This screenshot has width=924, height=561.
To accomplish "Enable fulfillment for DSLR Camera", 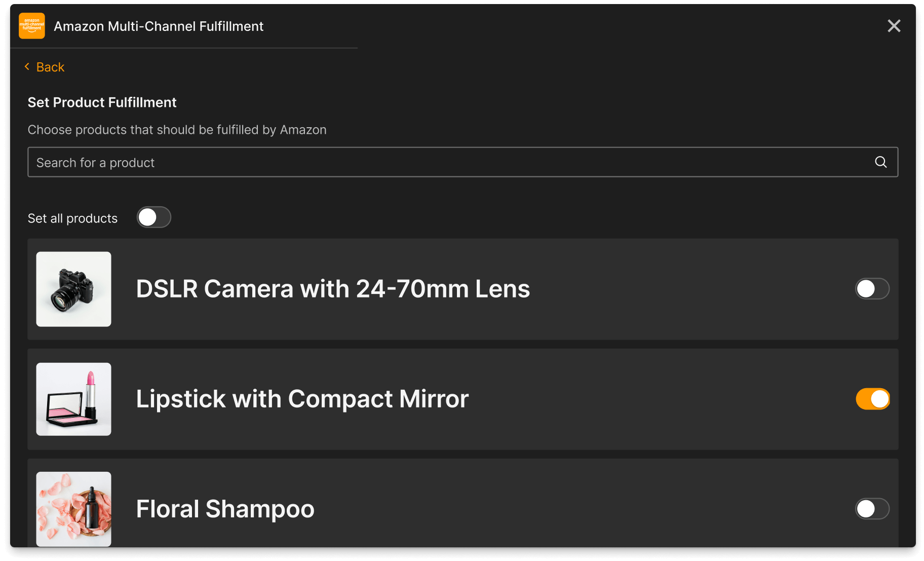I will click(872, 289).
